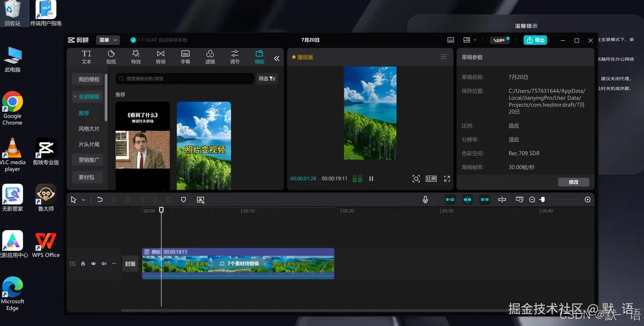
Task: Click the template search input field
Action: (x=185, y=78)
